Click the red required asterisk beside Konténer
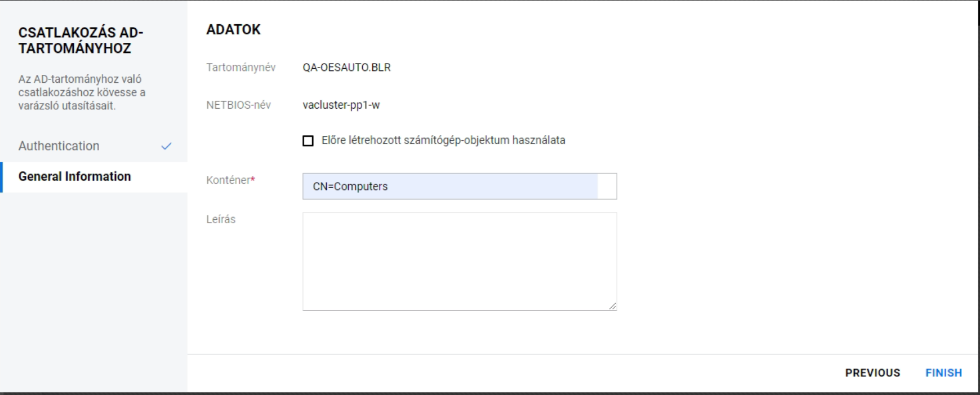This screenshot has height=395, width=980. 253,179
